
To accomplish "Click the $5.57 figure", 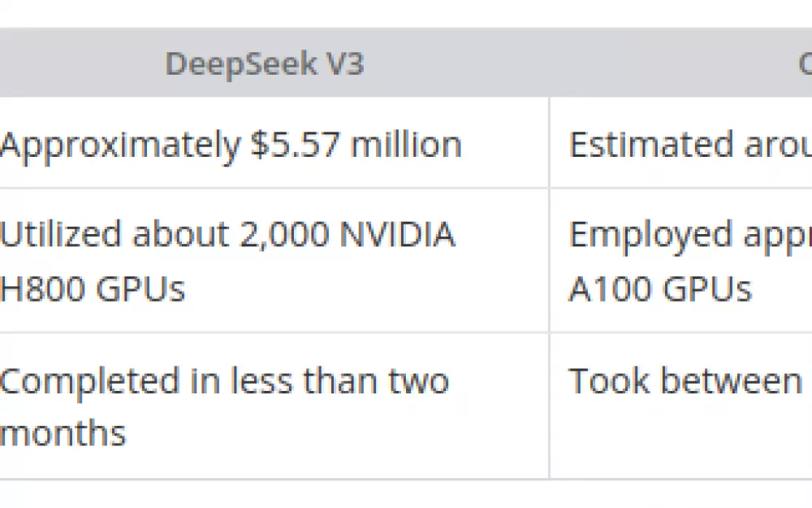I will coord(296,144).
